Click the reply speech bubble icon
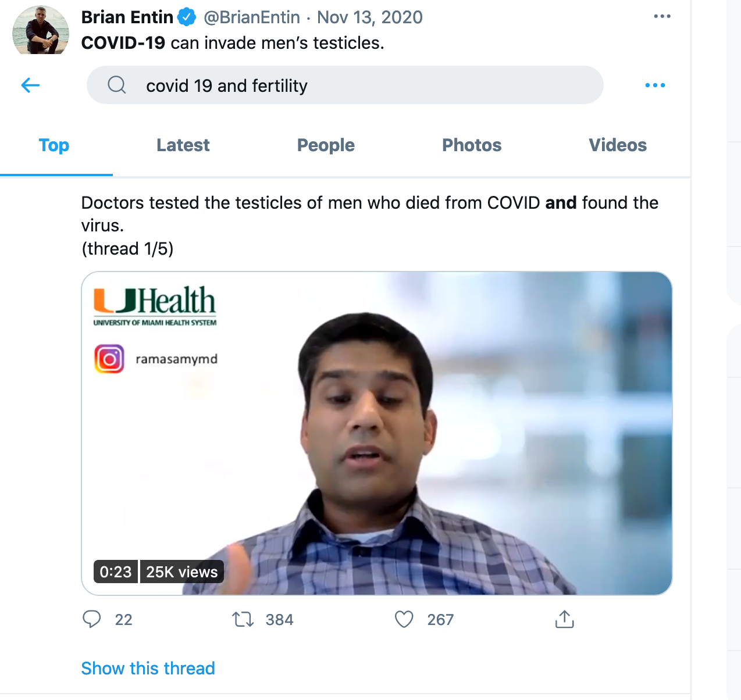741x700 pixels. click(x=92, y=619)
